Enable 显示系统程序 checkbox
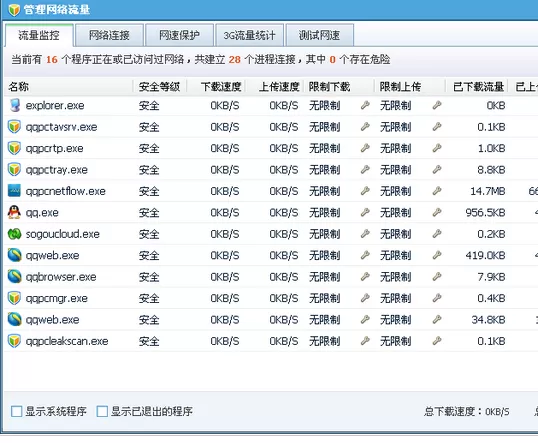538x443 pixels. click(x=16, y=411)
